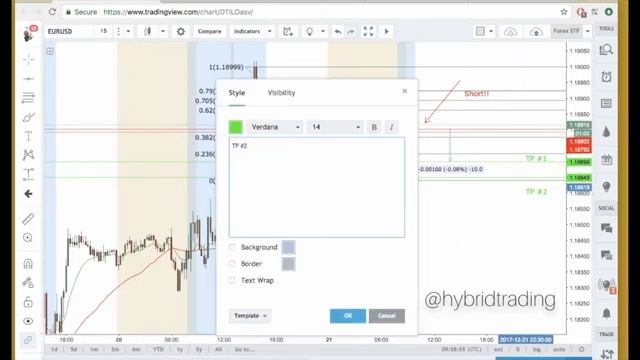Toggle bold text formatting
Screen dimensions: 640x360
click(374, 127)
